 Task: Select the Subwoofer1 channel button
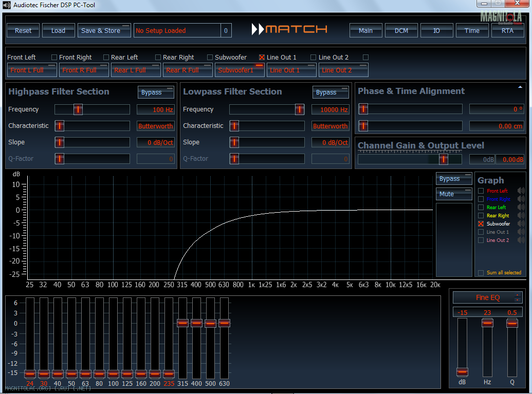click(x=240, y=70)
